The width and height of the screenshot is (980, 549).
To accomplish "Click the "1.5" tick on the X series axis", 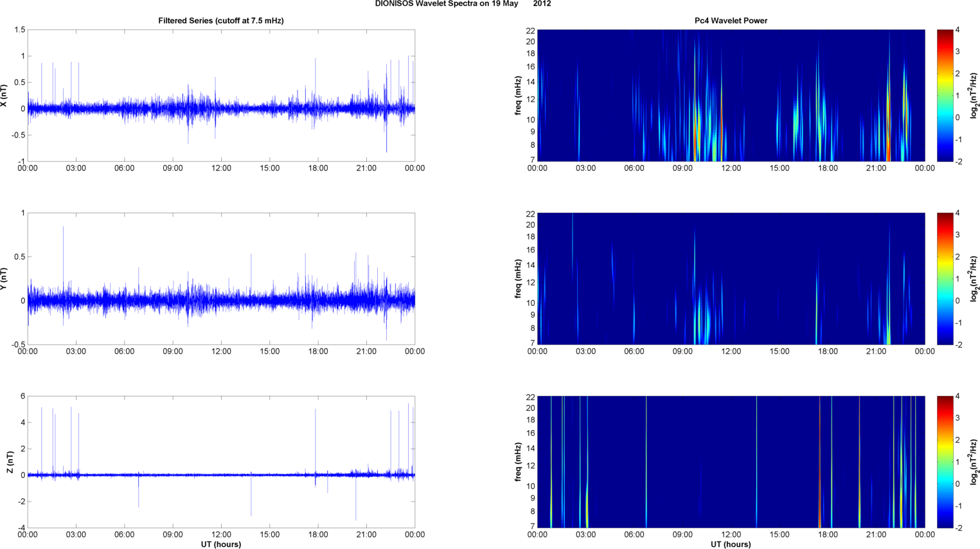I will coord(19,30).
